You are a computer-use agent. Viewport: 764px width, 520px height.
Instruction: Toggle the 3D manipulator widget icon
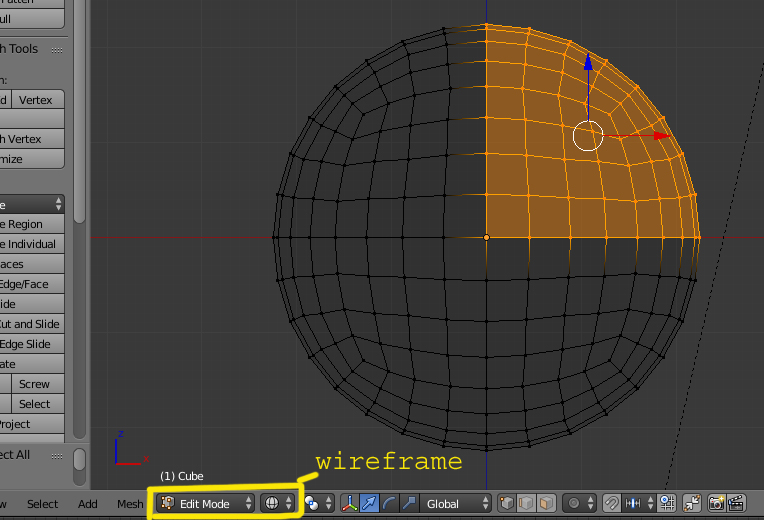351,504
